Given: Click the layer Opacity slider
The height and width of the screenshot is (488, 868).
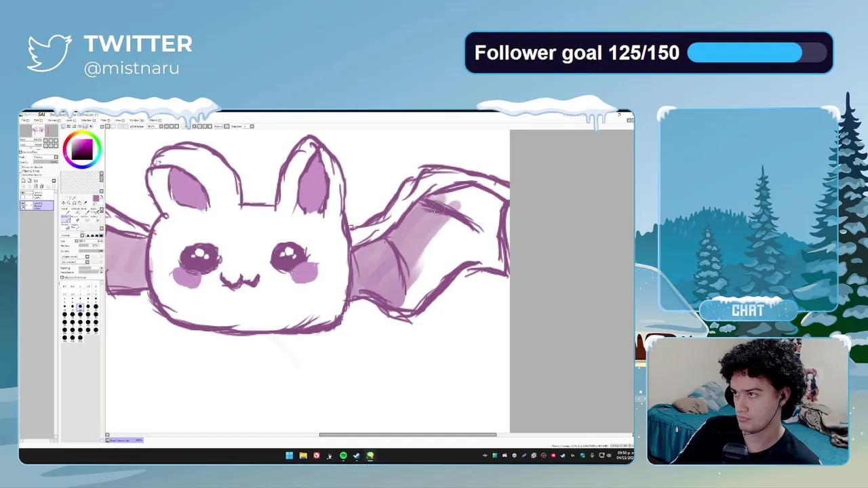Looking at the screenshot, I should [x=46, y=162].
